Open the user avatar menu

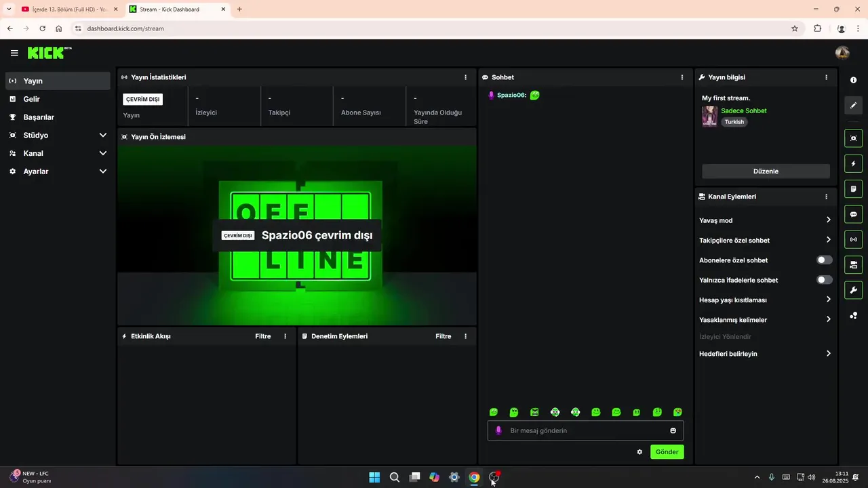point(842,53)
